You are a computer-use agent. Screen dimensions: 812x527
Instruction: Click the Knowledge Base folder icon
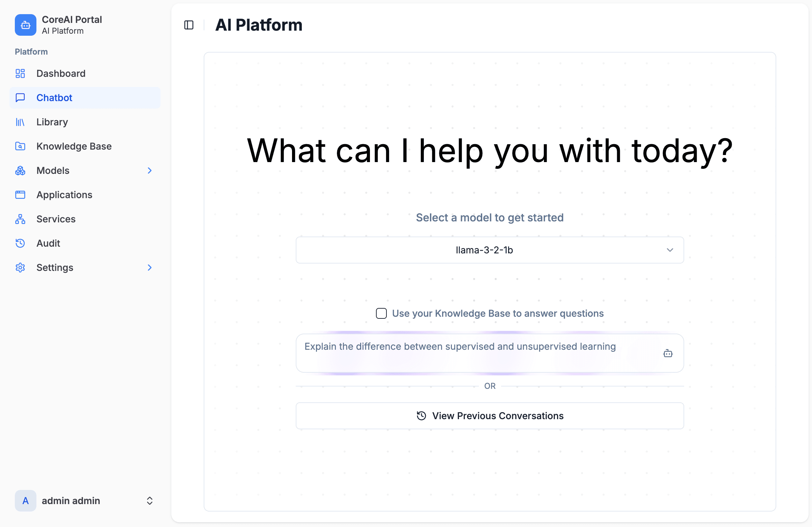coord(20,146)
